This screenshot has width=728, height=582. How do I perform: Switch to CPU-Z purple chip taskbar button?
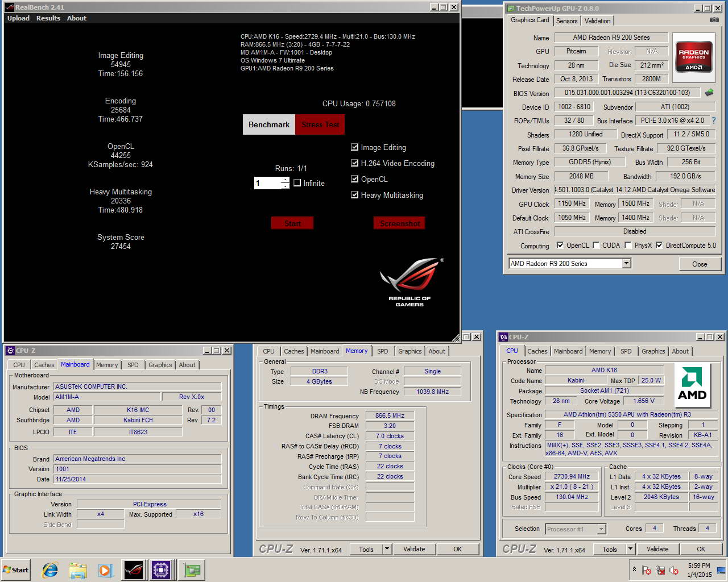point(161,570)
